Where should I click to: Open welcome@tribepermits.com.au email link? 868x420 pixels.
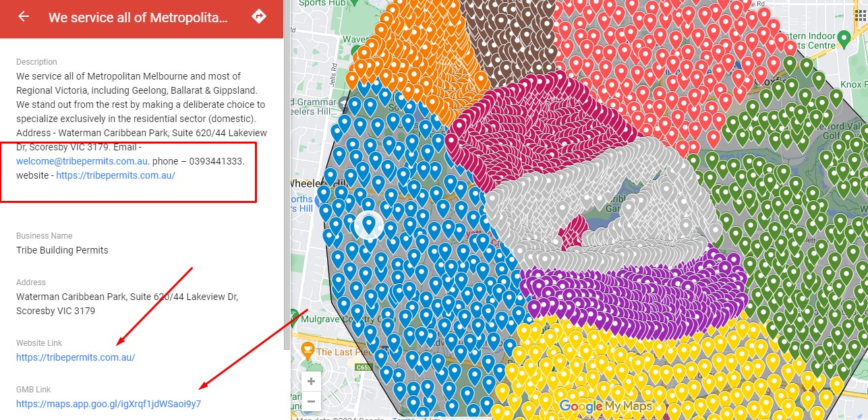[x=82, y=161]
